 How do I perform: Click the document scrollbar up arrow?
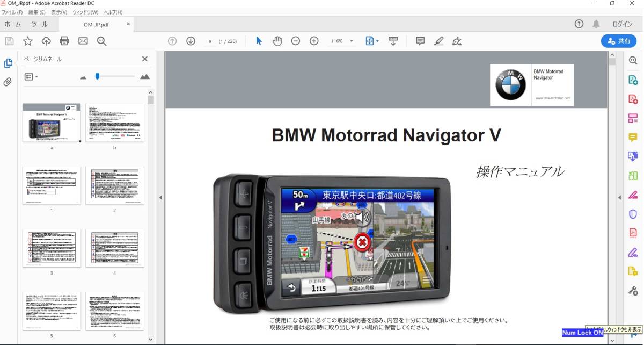[612, 55]
